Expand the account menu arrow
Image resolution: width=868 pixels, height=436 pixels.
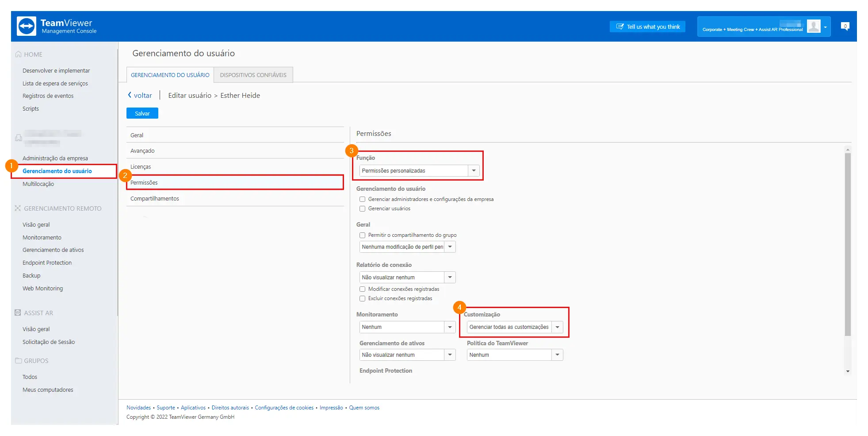pyautogui.click(x=825, y=27)
